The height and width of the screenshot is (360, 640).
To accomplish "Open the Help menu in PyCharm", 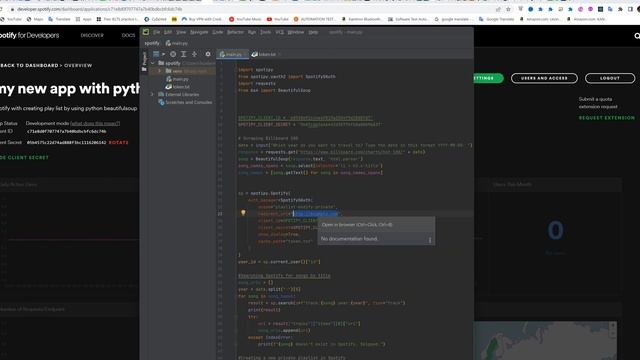I will [x=313, y=32].
